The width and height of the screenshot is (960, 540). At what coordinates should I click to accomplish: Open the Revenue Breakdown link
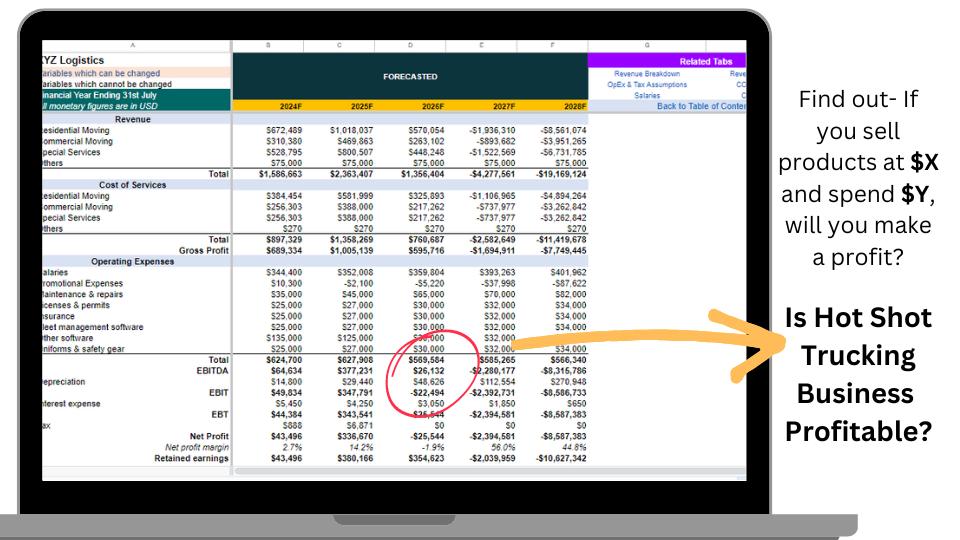(647, 73)
